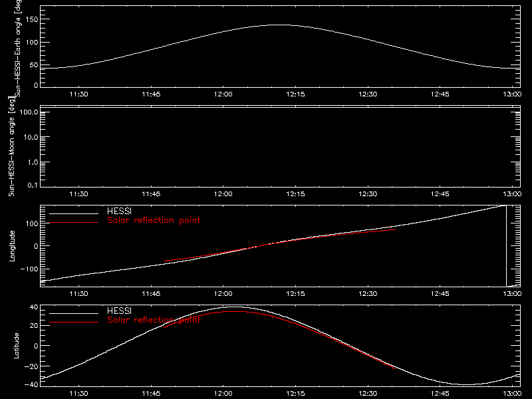The height and width of the screenshot is (399, 532).
Task: Click -20 tick label on Latitude plot
Action: tap(31, 366)
